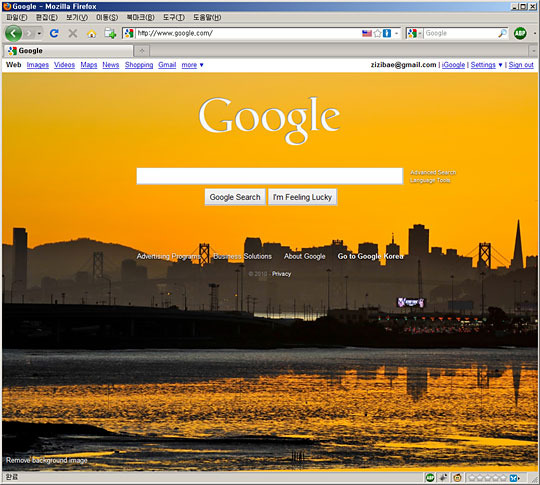The image size is (540, 485).
Task: Expand the 'more' services dropdown
Action: pos(192,65)
